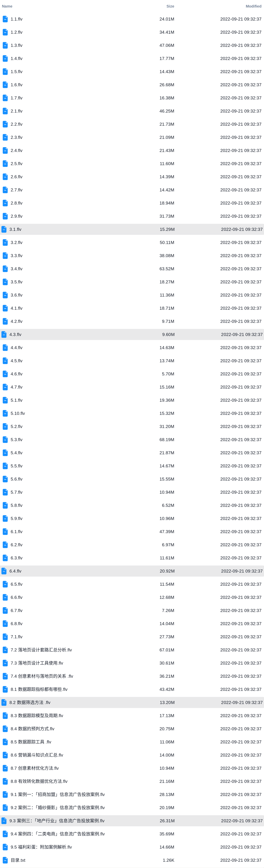Click the file icon next to 7.1.flv
The image size is (264, 868).
pyautogui.click(x=5, y=637)
